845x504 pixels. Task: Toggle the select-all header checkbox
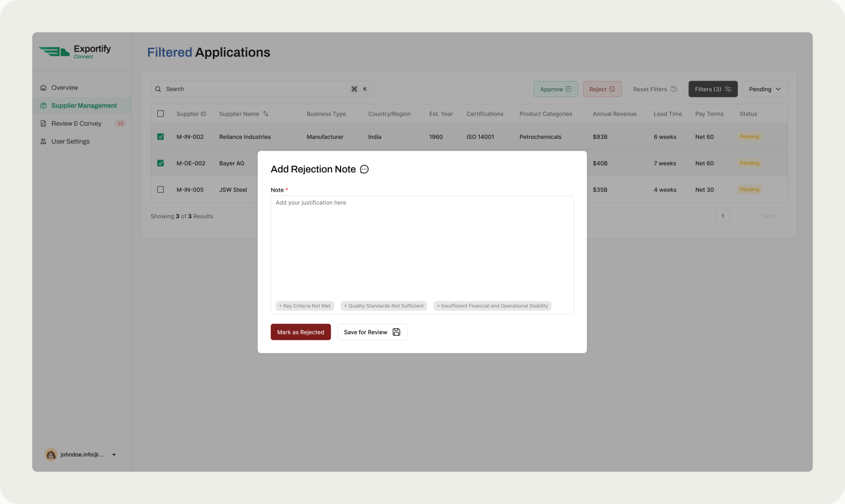(160, 114)
